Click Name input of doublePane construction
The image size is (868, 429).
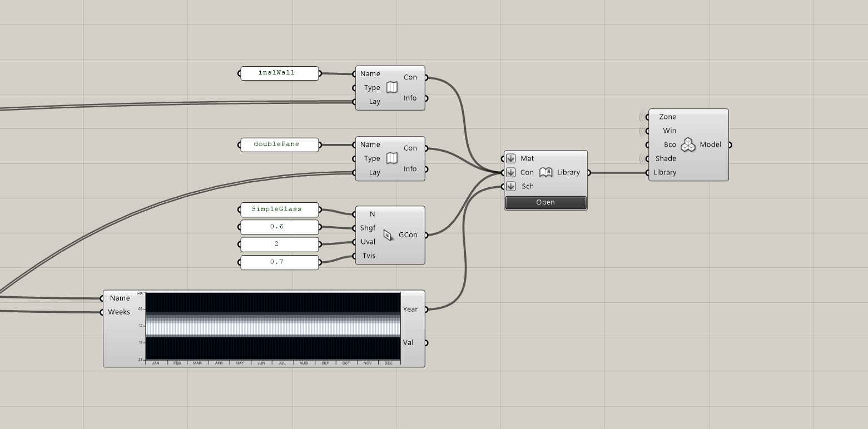click(x=370, y=144)
